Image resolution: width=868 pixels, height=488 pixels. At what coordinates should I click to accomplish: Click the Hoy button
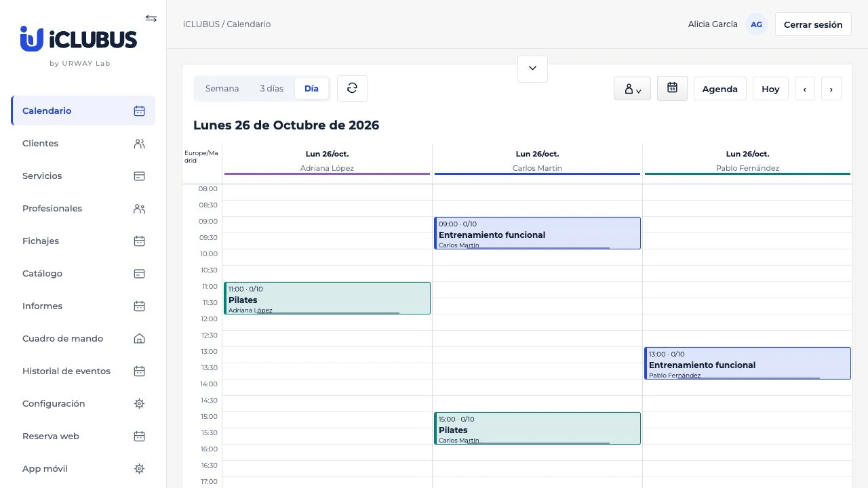[x=770, y=89]
